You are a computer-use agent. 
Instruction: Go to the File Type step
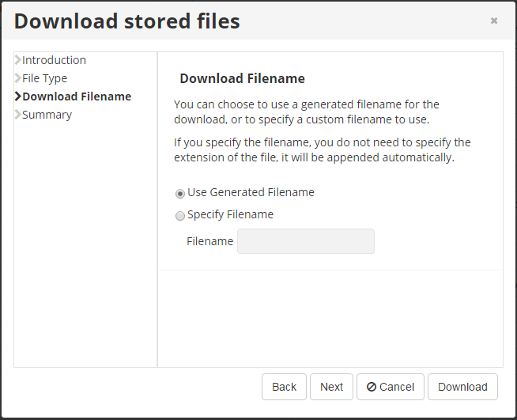(x=44, y=78)
